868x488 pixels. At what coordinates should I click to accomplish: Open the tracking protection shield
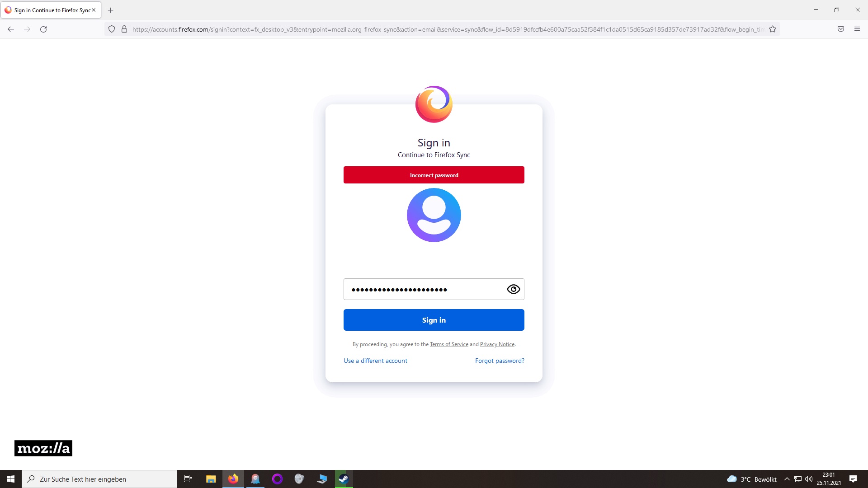point(112,29)
